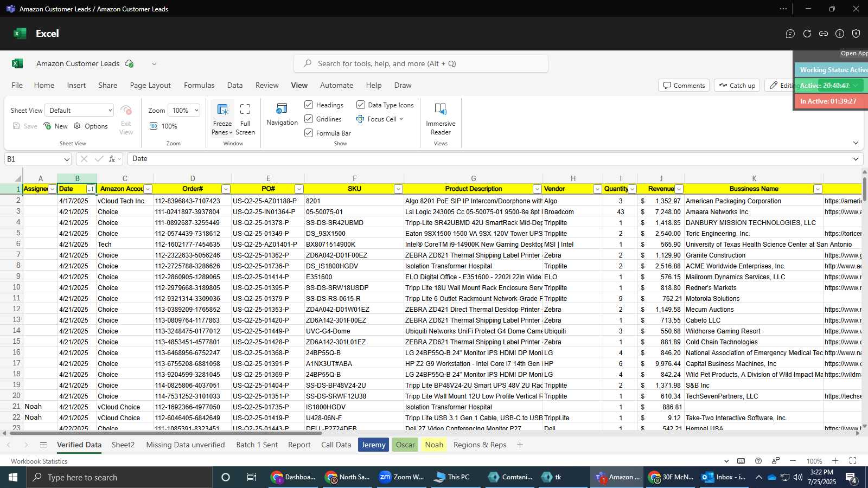Viewport: 868px width, 488px height.
Task: Toggle the Formula Bar checkbox
Action: click(309, 133)
